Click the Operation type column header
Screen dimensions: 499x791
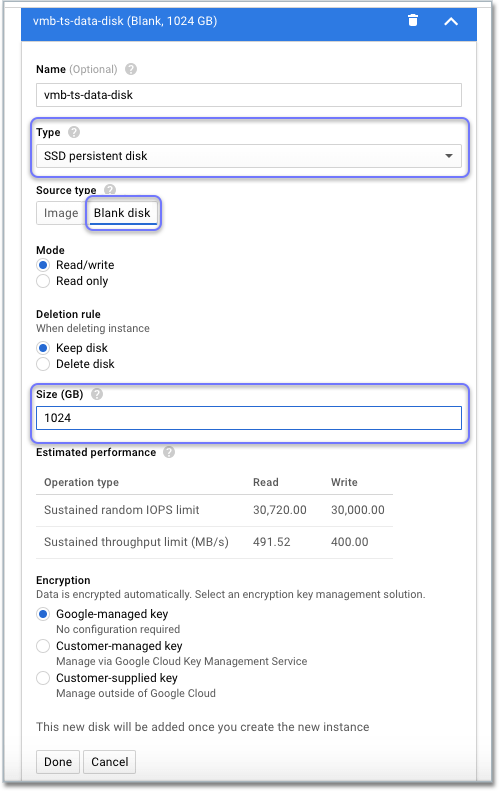click(81, 482)
